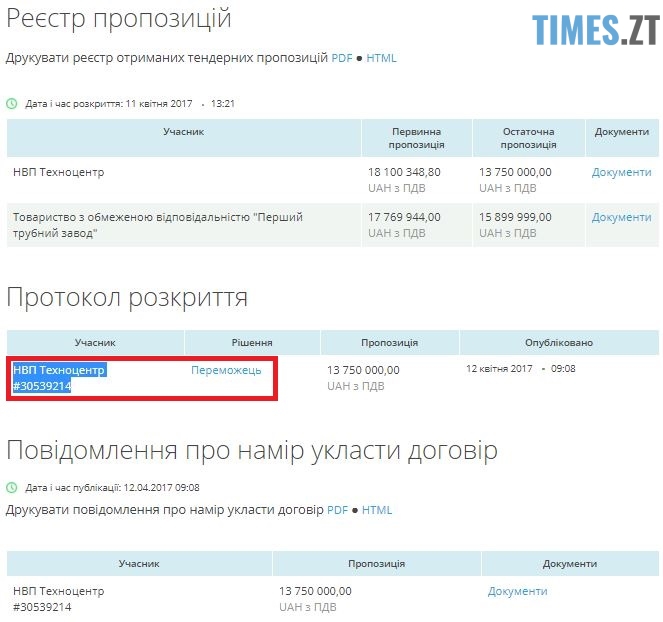Click the Протокол розкриття heading

point(127,297)
